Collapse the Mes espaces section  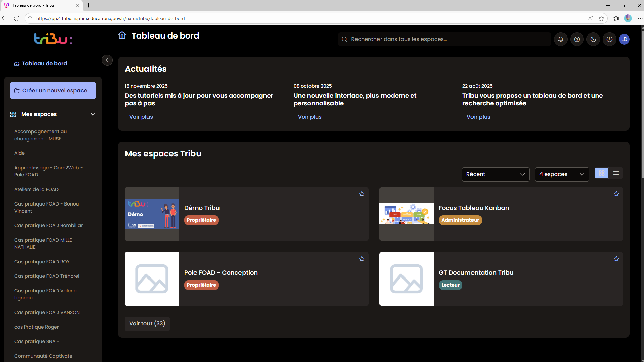pos(93,114)
